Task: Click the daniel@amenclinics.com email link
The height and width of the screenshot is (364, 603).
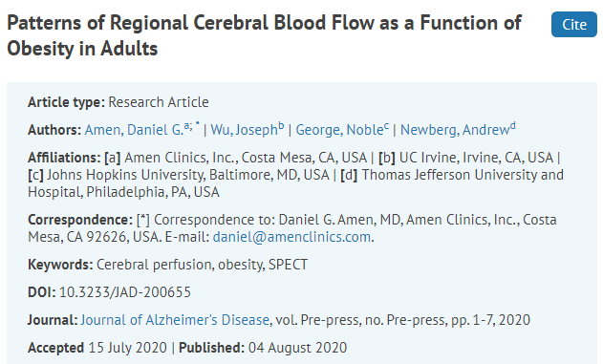Action: click(x=291, y=237)
